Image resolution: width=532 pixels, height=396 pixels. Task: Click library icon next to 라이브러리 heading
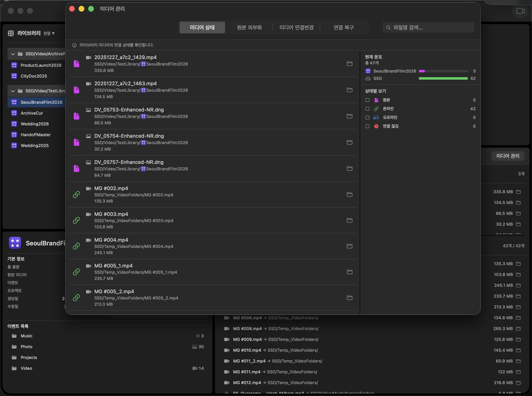coord(11,33)
